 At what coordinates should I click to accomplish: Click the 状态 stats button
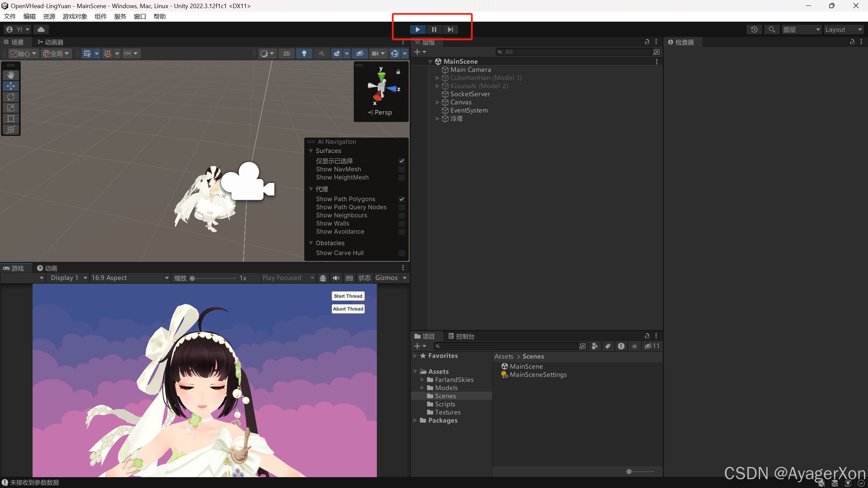(x=365, y=278)
